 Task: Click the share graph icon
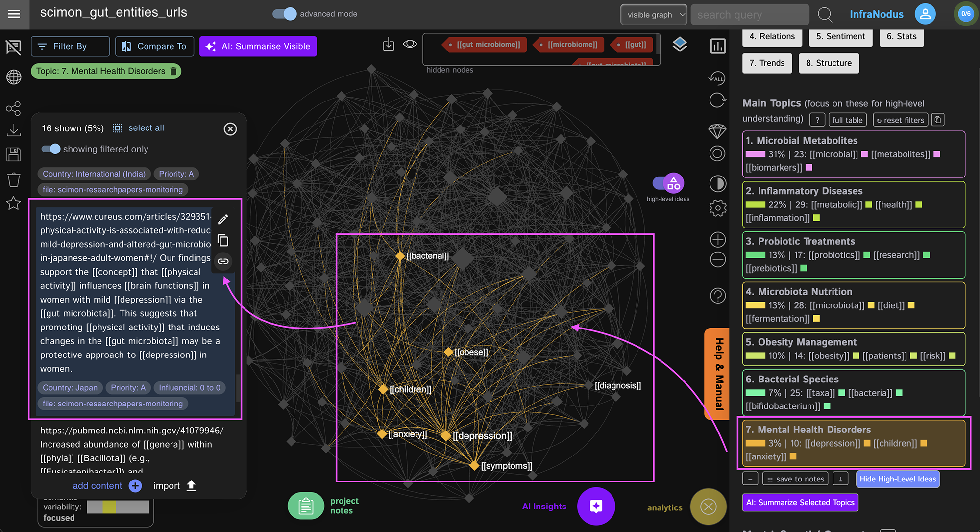click(x=14, y=108)
